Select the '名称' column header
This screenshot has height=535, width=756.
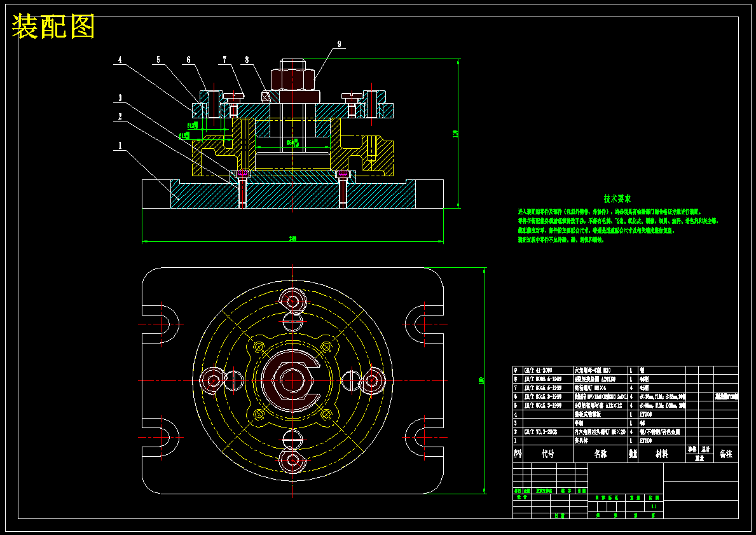(x=600, y=454)
